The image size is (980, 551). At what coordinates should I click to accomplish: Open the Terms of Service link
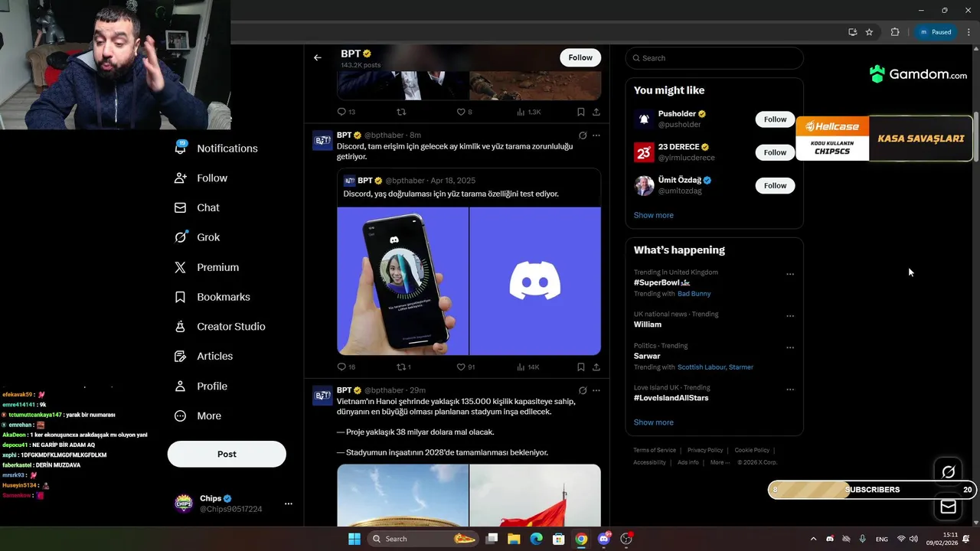pos(655,450)
